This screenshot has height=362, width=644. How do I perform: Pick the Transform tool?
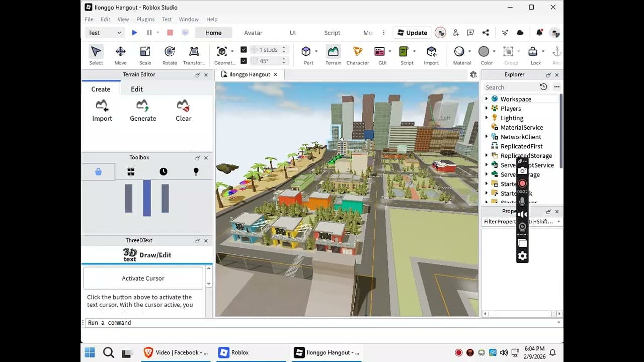[x=194, y=55]
